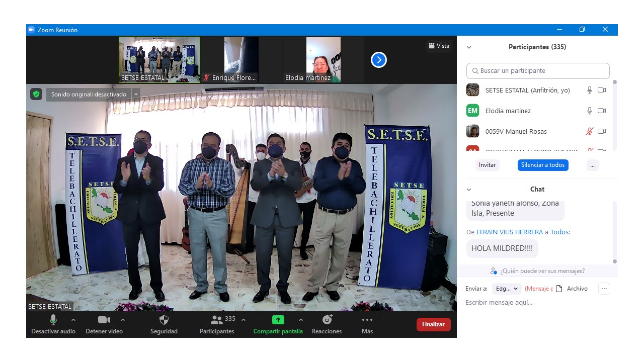Open the Seguridad shield menu
The height and width of the screenshot is (362, 644).
[x=164, y=320]
